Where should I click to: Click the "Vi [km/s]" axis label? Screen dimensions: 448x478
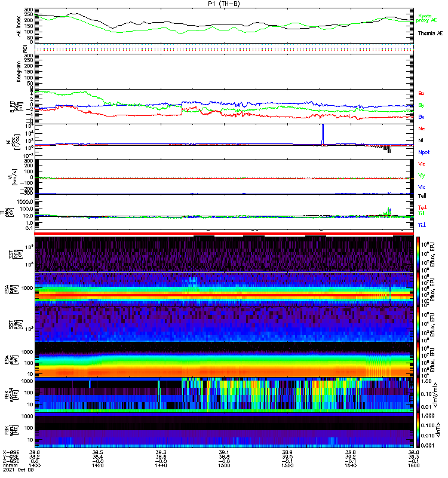[x=13, y=177]
